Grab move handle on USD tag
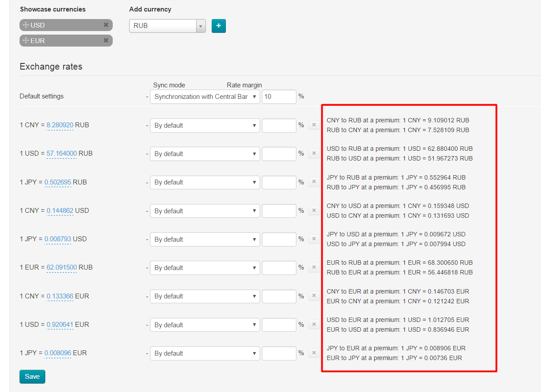 coord(25,25)
